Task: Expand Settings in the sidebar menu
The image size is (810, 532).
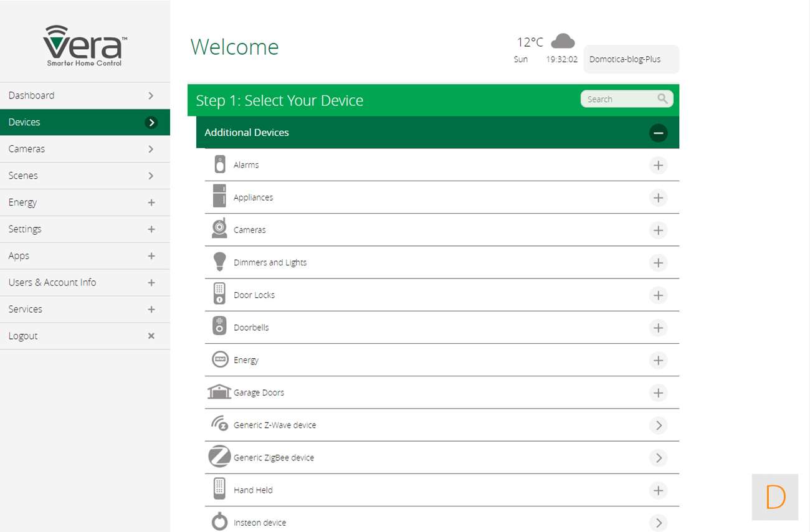Action: pos(85,229)
